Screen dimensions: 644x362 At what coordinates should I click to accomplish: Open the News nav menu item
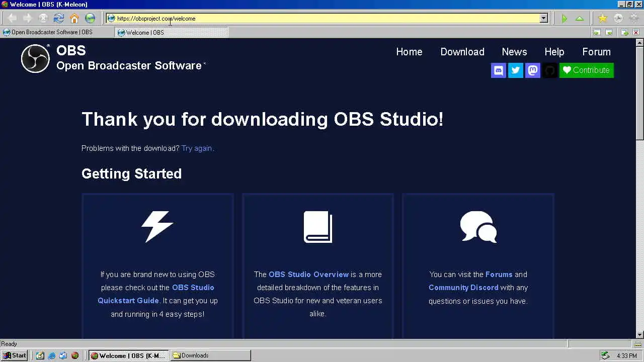(514, 52)
